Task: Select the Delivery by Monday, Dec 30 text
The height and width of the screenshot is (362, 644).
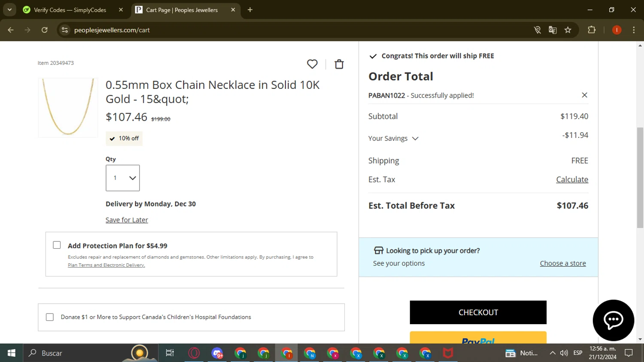Action: coord(151,204)
